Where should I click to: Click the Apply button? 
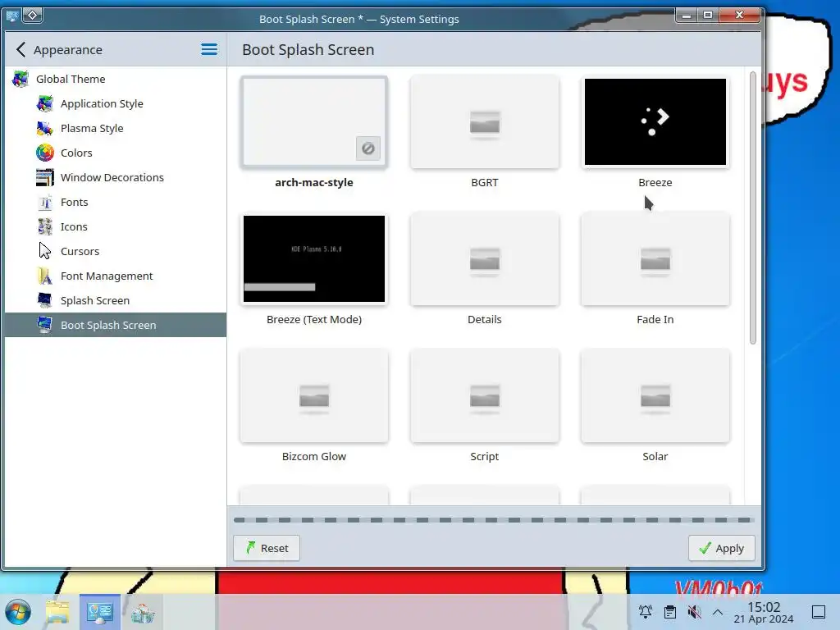point(722,548)
